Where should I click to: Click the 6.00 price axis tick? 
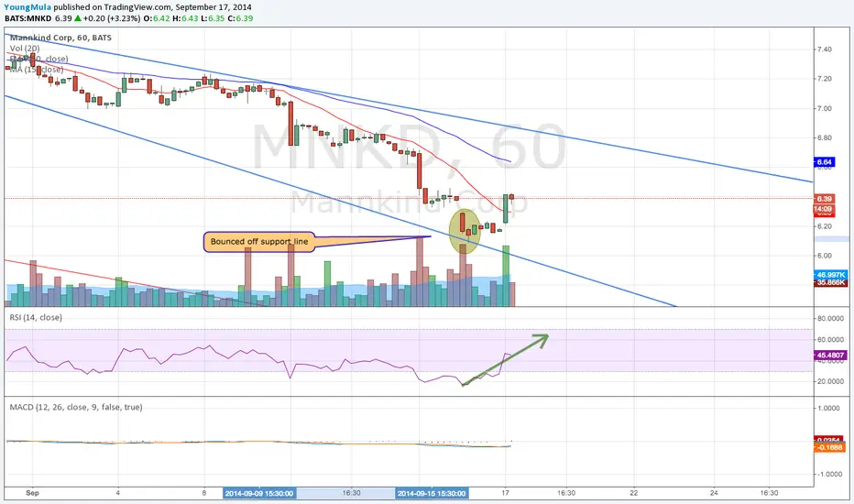824,256
